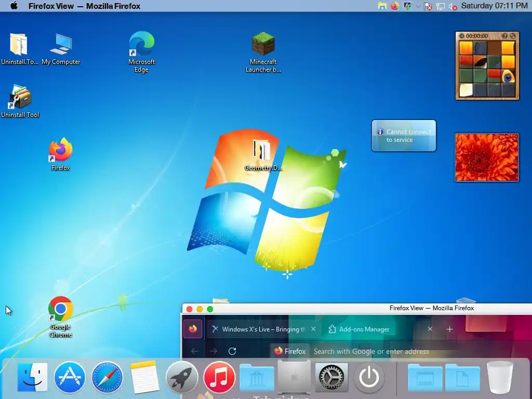Select the Firefox desktop shortcut
The image size is (532, 399).
(61, 154)
